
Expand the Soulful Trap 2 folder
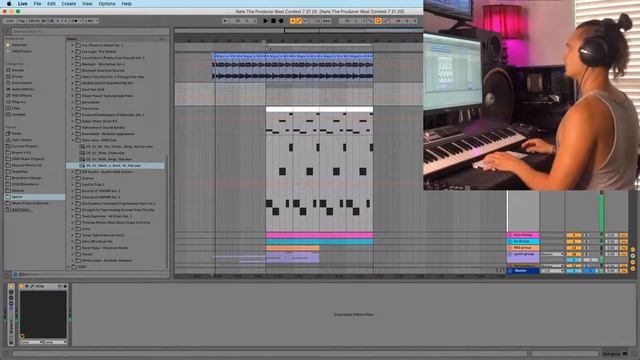click(x=73, y=184)
